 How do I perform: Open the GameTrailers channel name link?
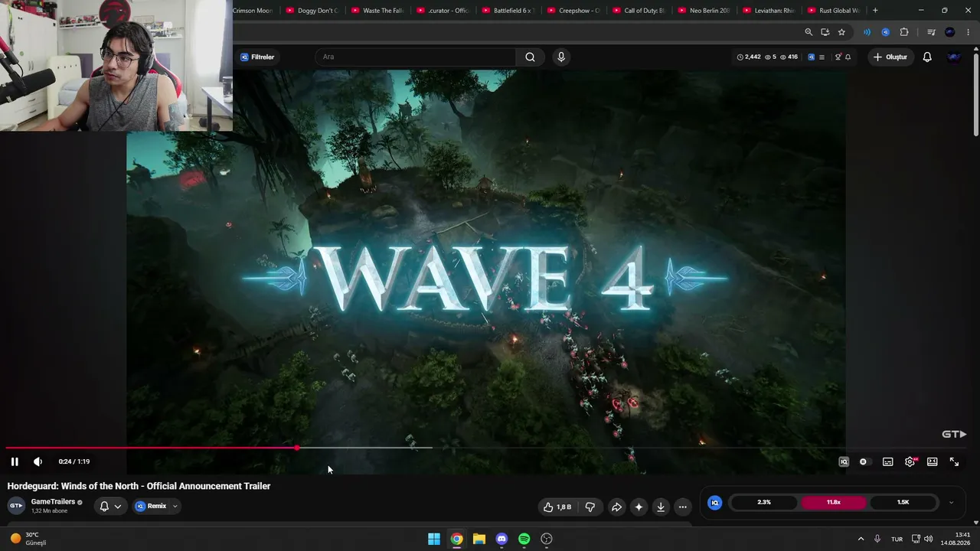point(53,502)
